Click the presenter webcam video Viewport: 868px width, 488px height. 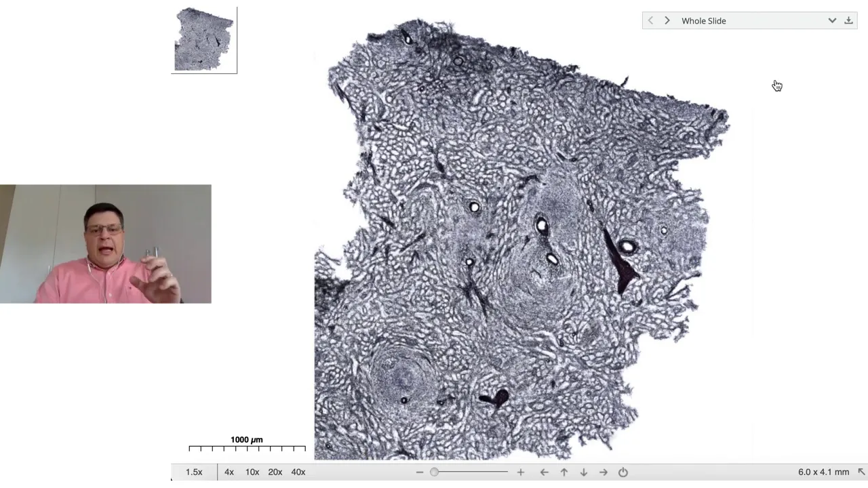[106, 244]
